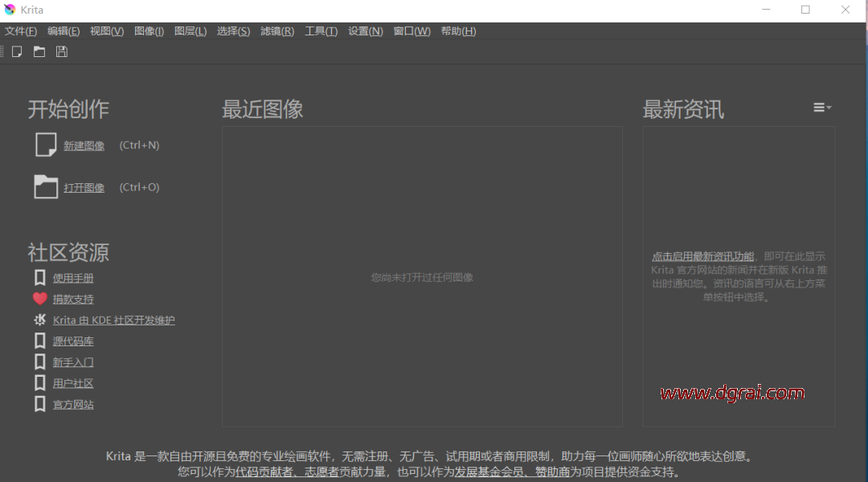
Task: Click the large 新建图像 page icon
Action: coord(46,145)
